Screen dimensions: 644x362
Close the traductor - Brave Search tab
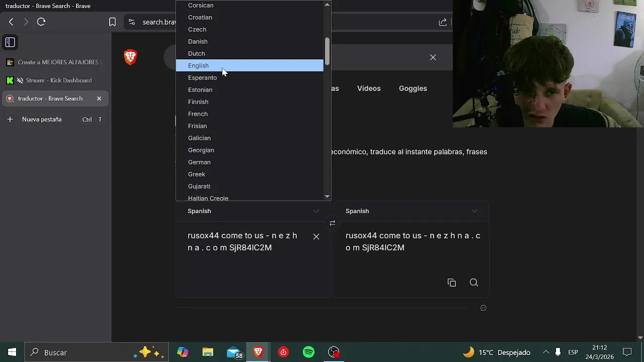point(99,99)
